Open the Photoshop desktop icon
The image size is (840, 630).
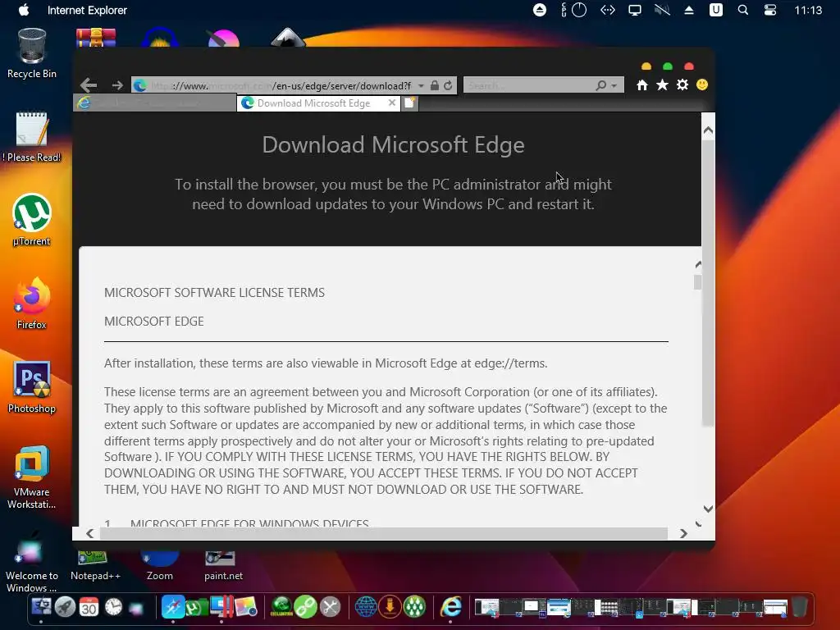tap(32, 387)
